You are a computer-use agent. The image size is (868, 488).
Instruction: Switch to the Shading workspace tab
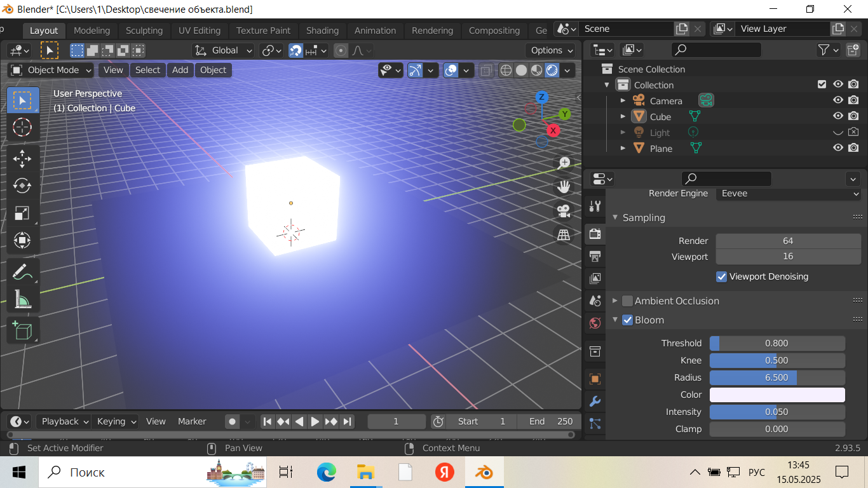pos(322,30)
